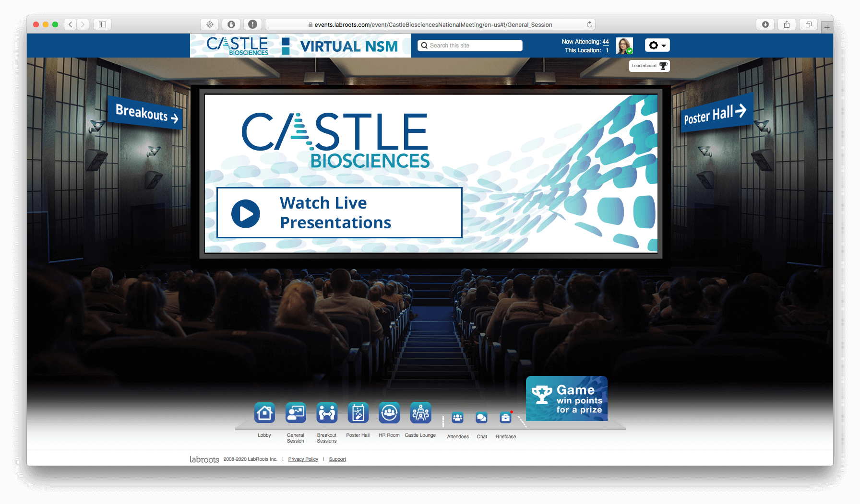Screen dimensions: 860x504
Task: Open the Castle Lounge nav icon
Action: [x=420, y=412]
